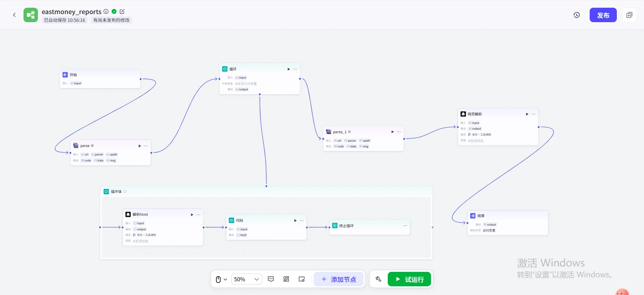Go back using the top-left arrow

(14, 15)
